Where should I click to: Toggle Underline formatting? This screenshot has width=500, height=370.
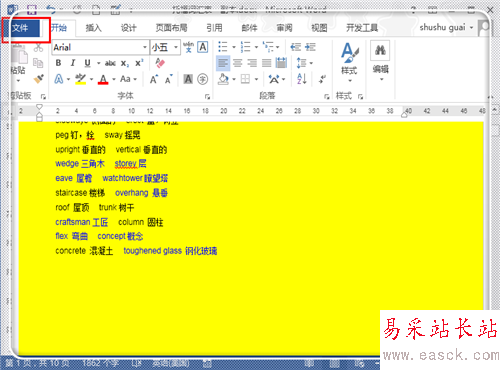(x=87, y=63)
